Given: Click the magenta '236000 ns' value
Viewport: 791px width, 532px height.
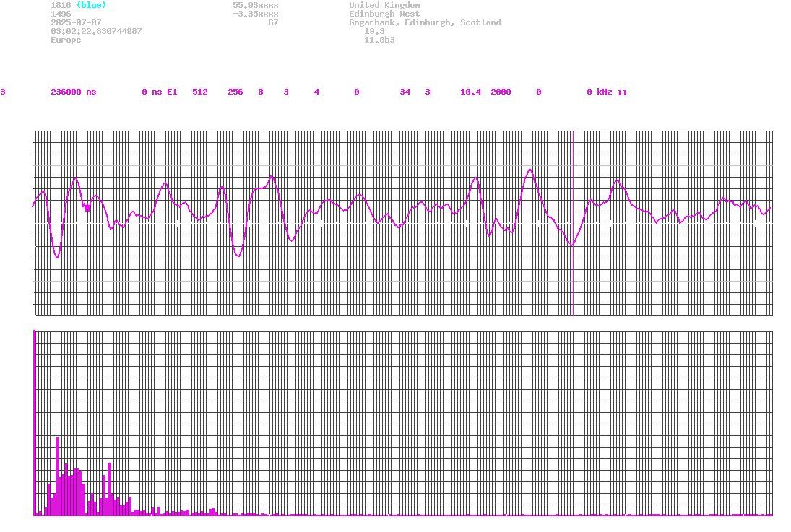Looking at the screenshot, I should 73,92.
